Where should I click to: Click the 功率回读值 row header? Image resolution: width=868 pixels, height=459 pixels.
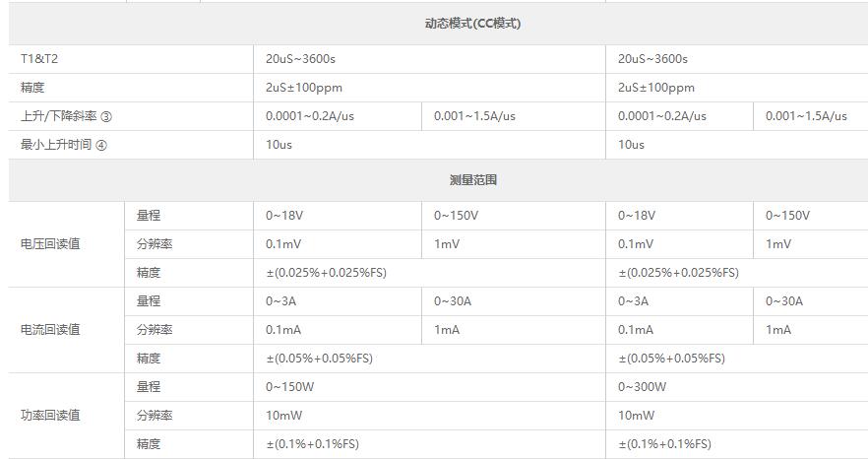50,416
